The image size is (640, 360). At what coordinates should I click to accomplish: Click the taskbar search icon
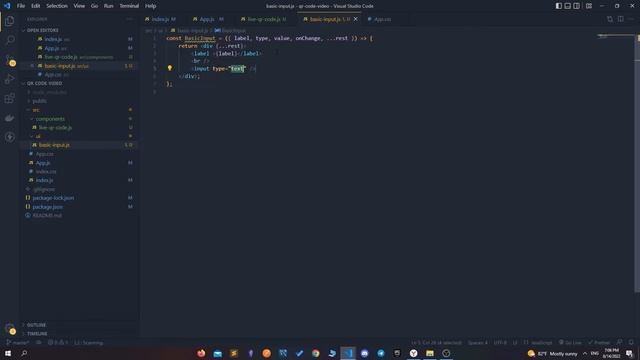click(24, 353)
